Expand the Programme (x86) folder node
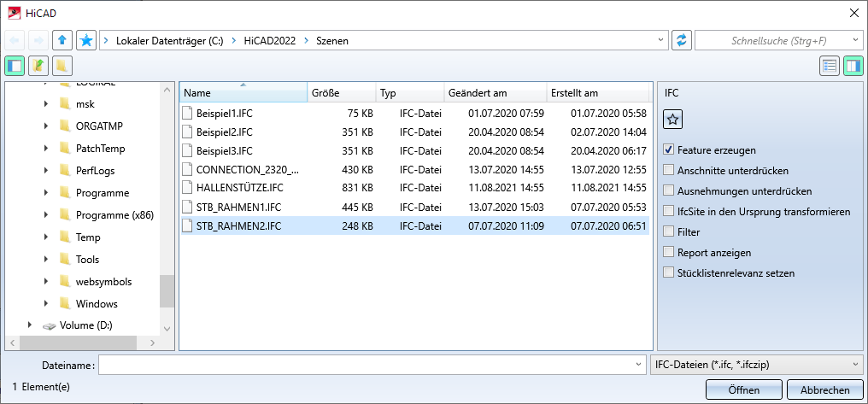 point(45,214)
